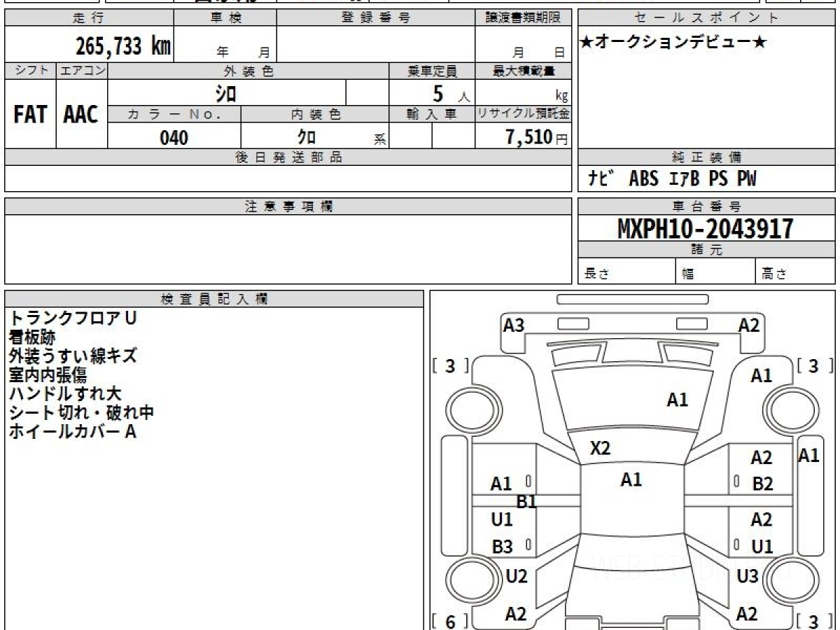Click the B3 damage mark on the diagram
The width and height of the screenshot is (840, 630).
click(502, 547)
